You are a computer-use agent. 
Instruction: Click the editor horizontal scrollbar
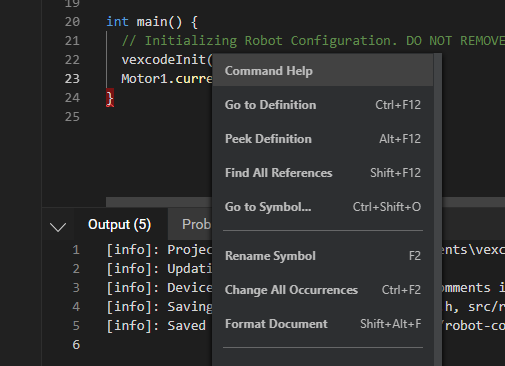click(159, 202)
